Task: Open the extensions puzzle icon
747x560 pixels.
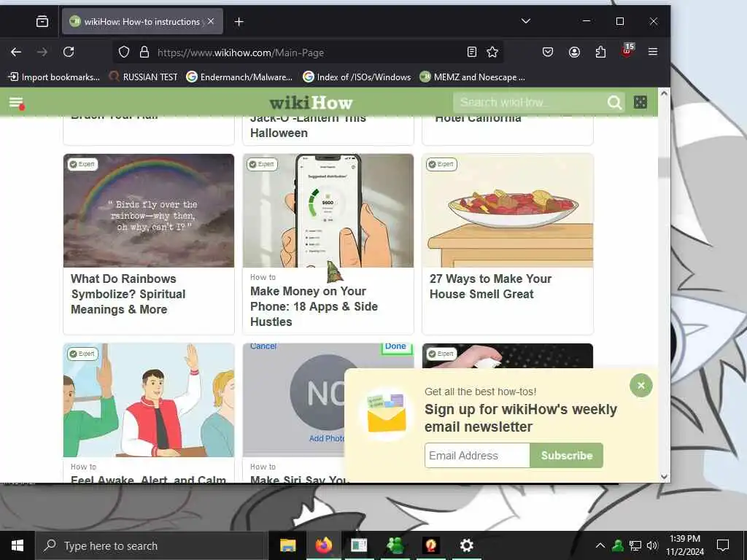Action: [601, 52]
